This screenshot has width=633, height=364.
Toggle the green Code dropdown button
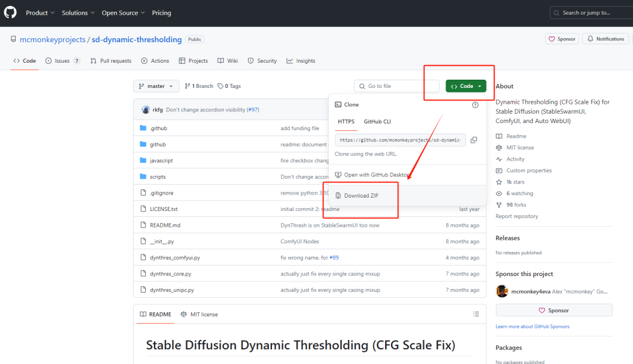click(x=466, y=86)
